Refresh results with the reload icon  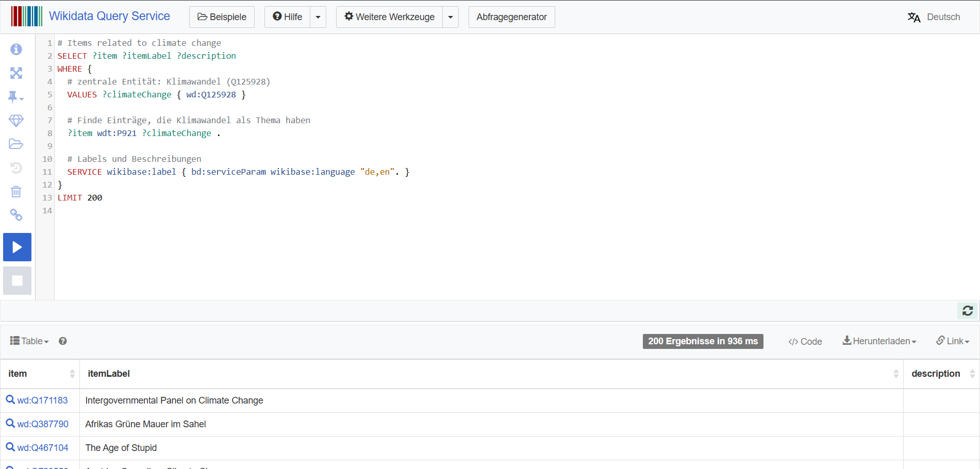pyautogui.click(x=967, y=311)
